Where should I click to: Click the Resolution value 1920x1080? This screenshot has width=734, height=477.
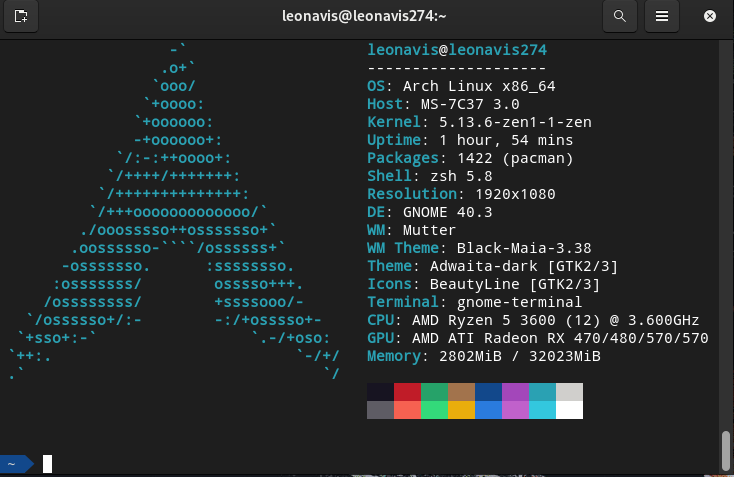[x=515, y=194]
